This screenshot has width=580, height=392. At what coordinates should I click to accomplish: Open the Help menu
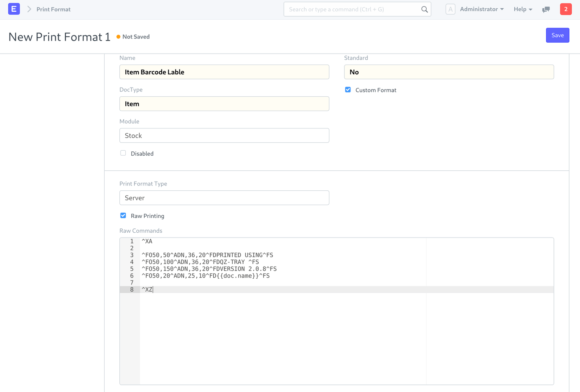(523, 9)
